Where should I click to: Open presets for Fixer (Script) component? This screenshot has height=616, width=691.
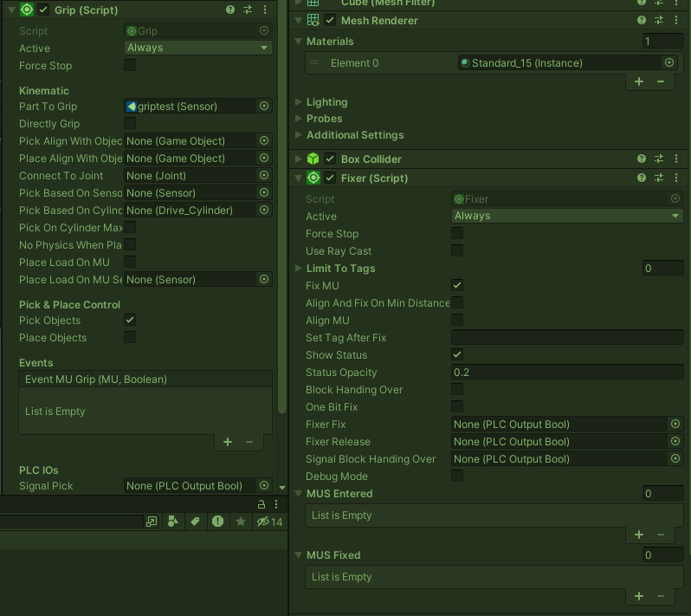pos(659,178)
